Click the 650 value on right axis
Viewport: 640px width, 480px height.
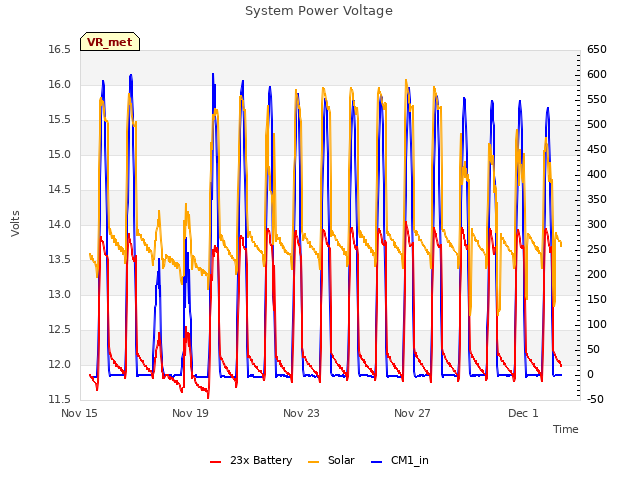click(x=597, y=49)
